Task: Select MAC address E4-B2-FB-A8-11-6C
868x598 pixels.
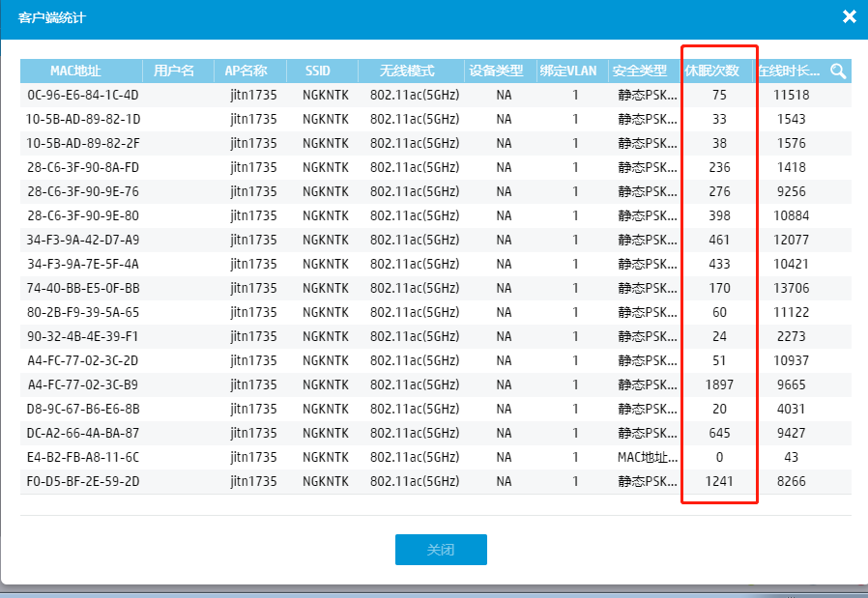Action: 83,458
